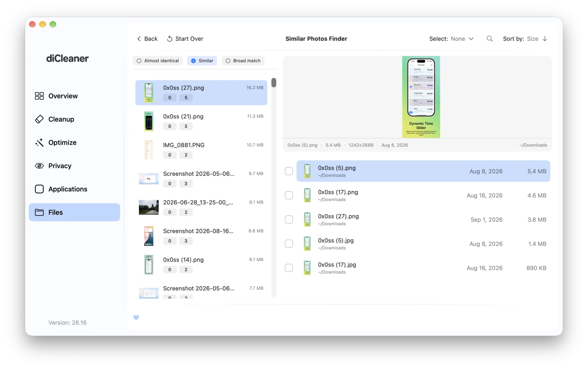Click the search magnifier icon
This screenshot has height=369, width=588.
[489, 39]
